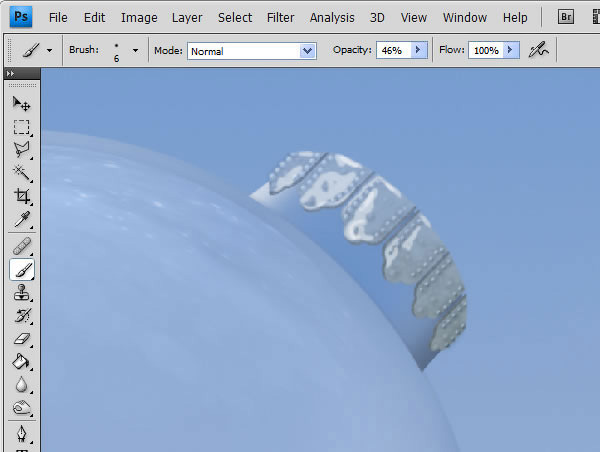This screenshot has height=452, width=600.
Task: Select the Magic Wand tool
Action: pyautogui.click(x=21, y=173)
